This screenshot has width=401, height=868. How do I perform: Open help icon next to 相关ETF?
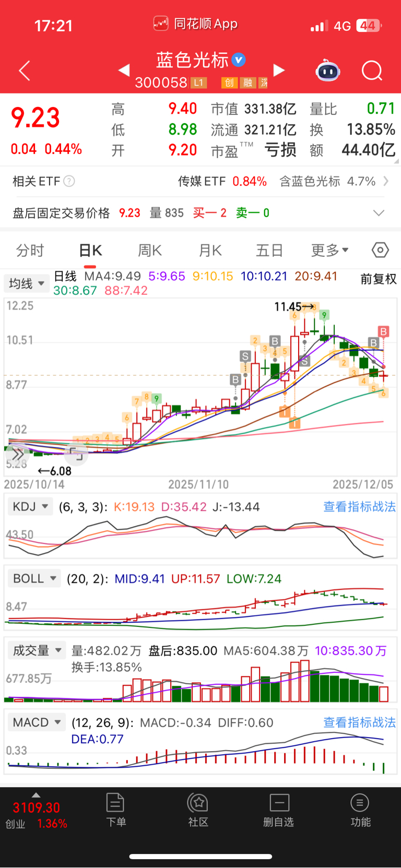69,181
